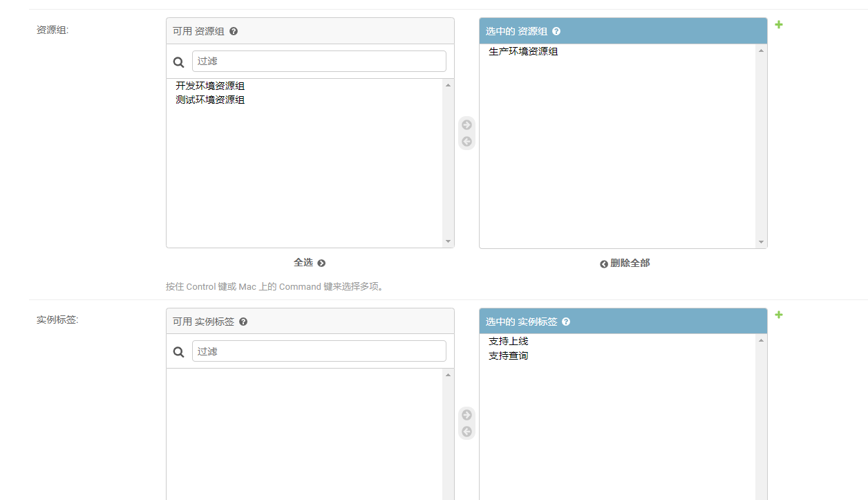Click the green plus to add 实例标签
The height and width of the screenshot is (500, 868).
click(779, 315)
